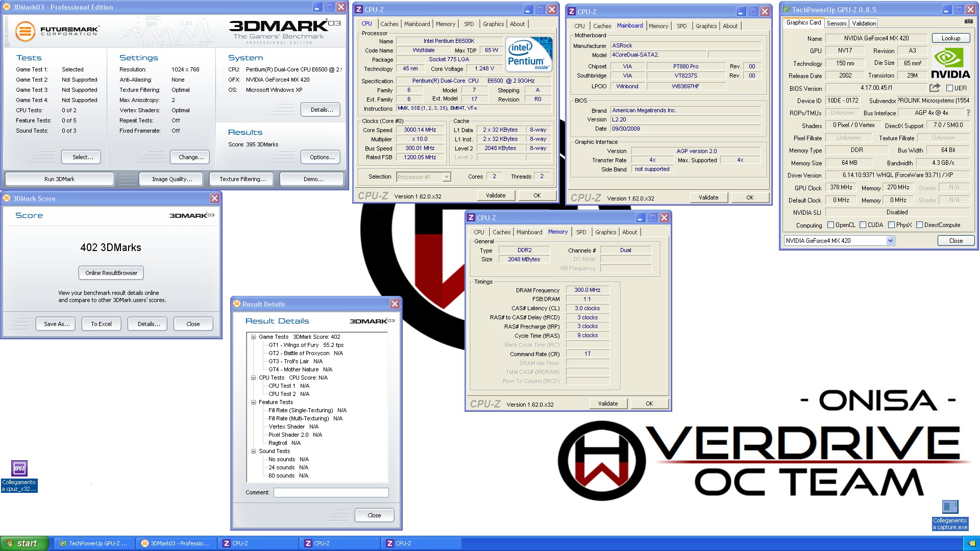Click Change button under Settings

tap(191, 157)
